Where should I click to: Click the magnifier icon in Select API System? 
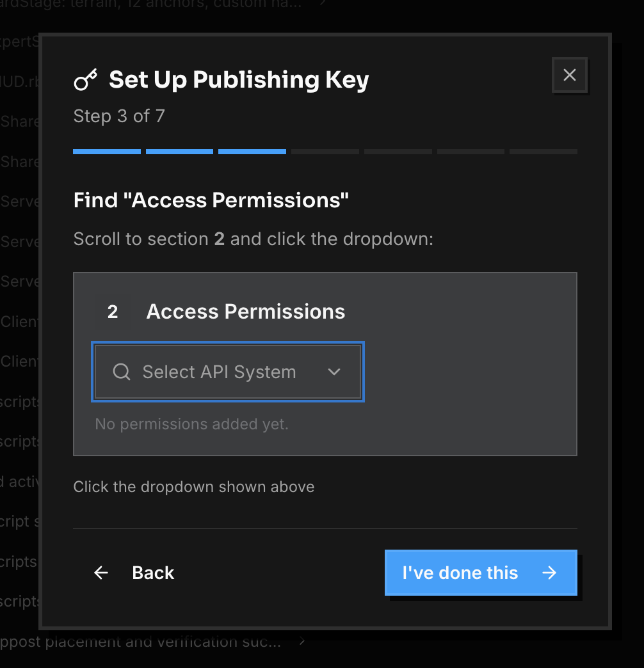pyautogui.click(x=122, y=372)
